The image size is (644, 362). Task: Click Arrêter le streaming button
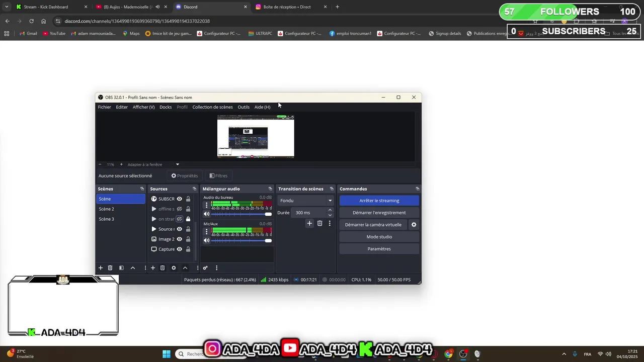[379, 201]
